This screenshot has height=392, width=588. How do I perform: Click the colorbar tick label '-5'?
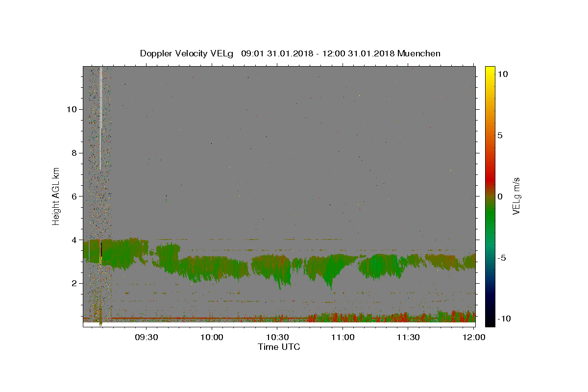coord(502,257)
